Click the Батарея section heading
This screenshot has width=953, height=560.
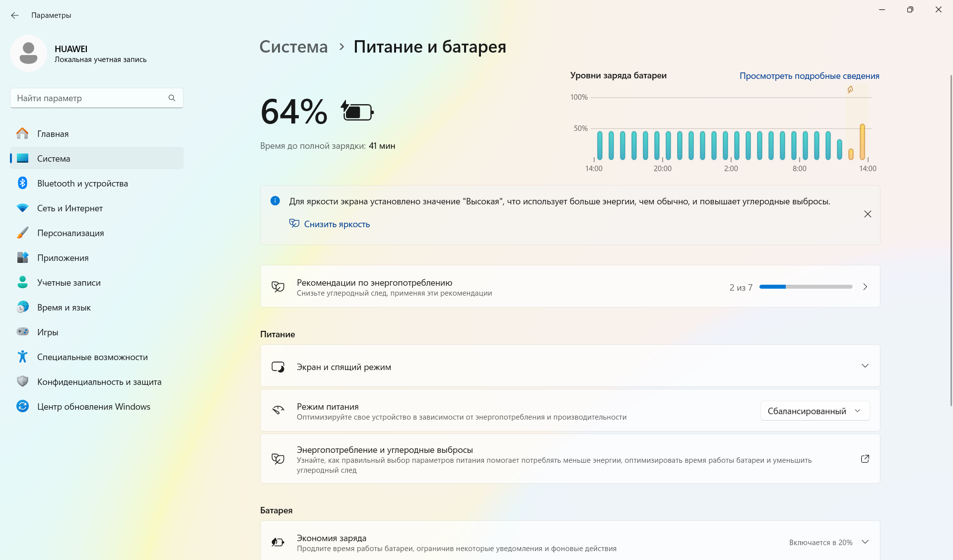click(x=276, y=510)
